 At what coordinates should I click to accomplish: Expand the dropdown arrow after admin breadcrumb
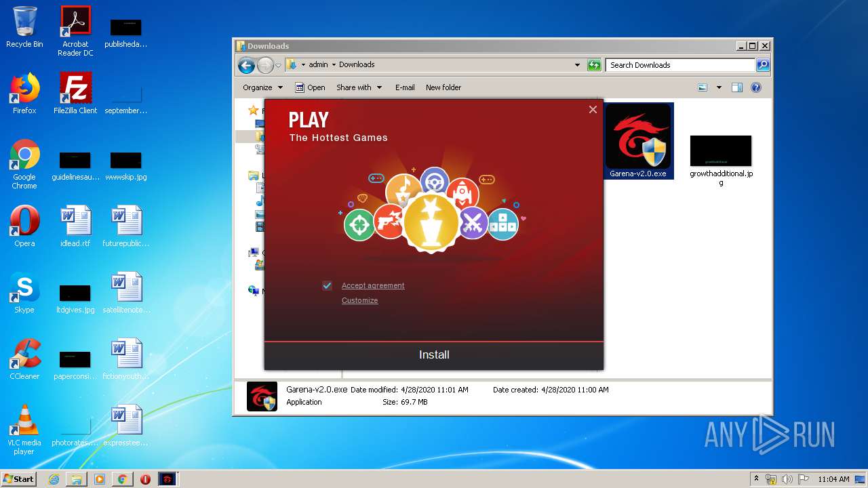point(334,65)
